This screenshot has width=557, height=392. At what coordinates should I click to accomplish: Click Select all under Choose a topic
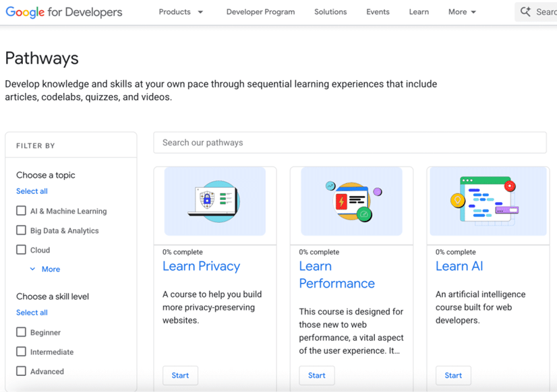point(32,191)
